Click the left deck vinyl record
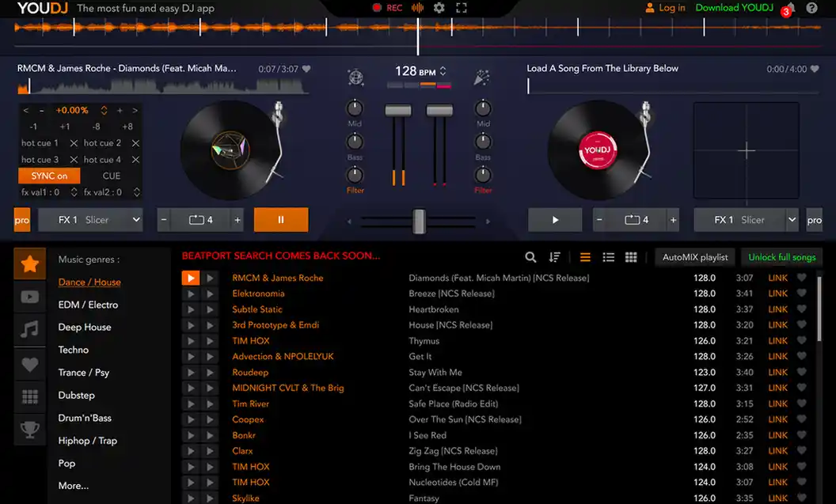836x504 pixels. click(x=230, y=150)
